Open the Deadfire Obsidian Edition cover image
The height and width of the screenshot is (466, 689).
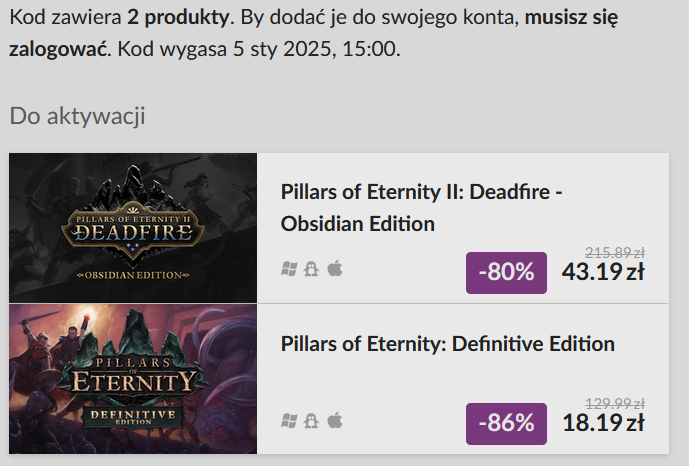[133, 228]
